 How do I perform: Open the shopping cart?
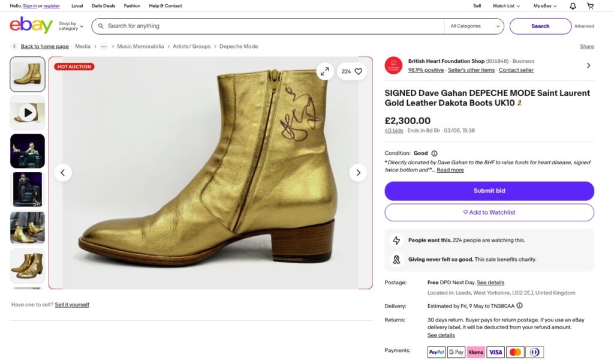590,6
